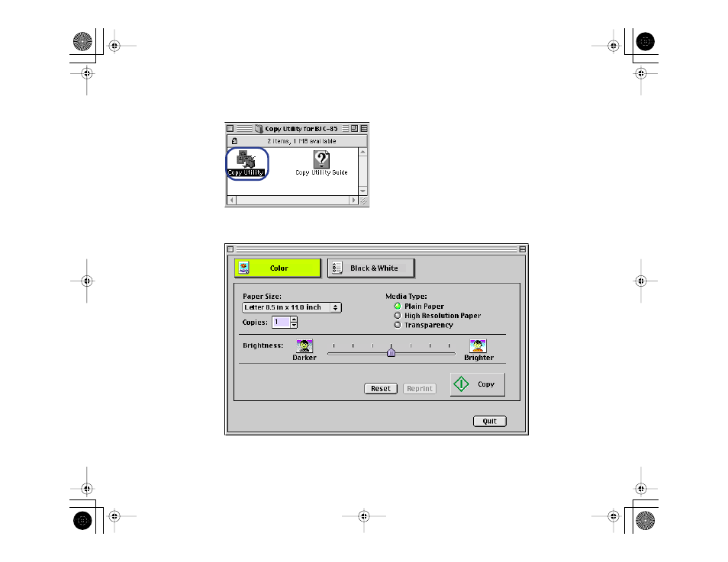
Task: Click the close box of Finder window
Action: pyautogui.click(x=230, y=129)
